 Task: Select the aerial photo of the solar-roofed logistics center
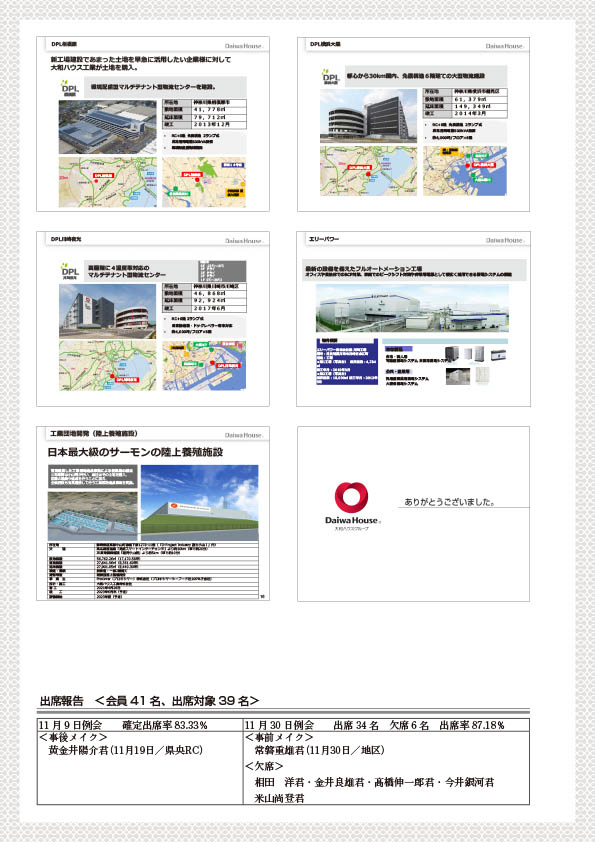(x=107, y=127)
